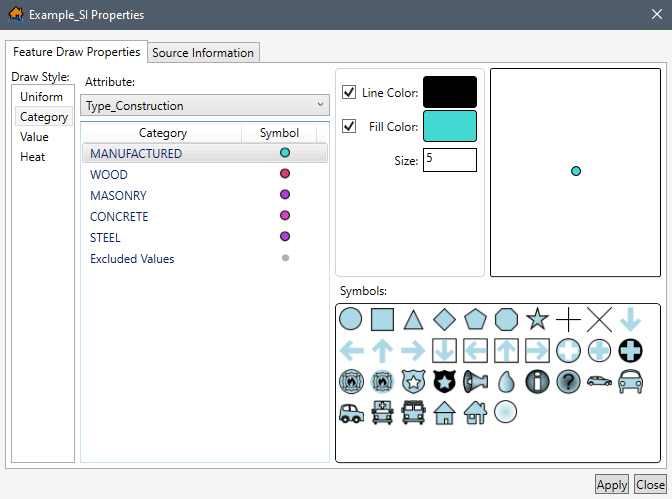This screenshot has height=499, width=672.
Task: Open Feature Draw Properties tab
Action: [x=76, y=52]
